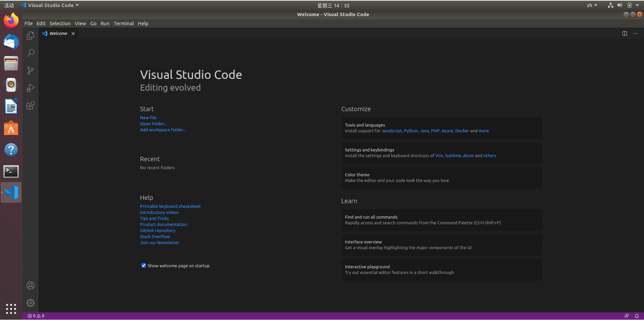The width and height of the screenshot is (644, 320).
Task: Toggle Show welcome page on startup checkbox
Action: pyautogui.click(x=144, y=266)
